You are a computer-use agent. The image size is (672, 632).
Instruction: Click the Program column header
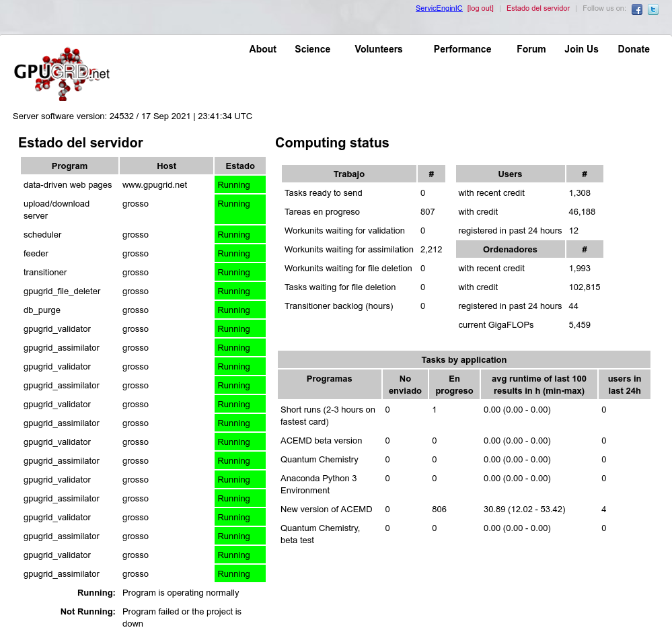click(69, 166)
